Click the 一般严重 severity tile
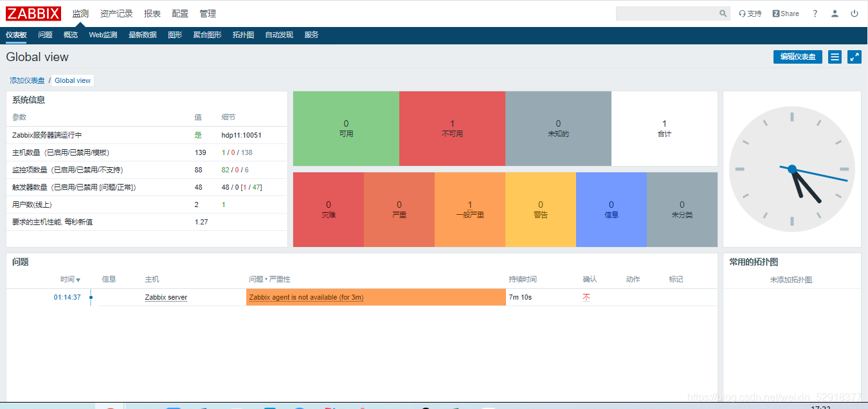 pos(470,210)
